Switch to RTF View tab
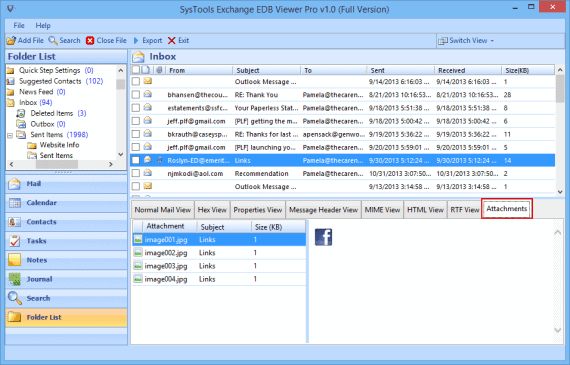 coord(465,210)
